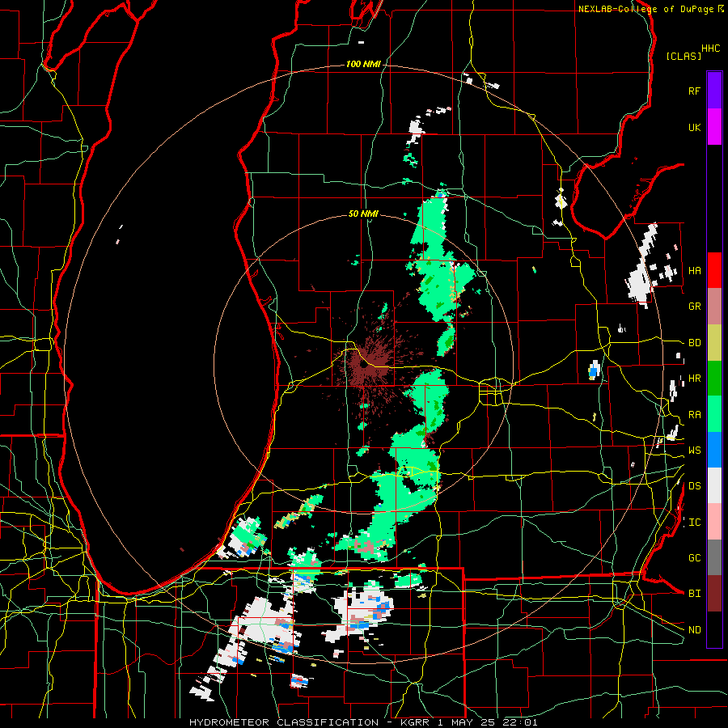The height and width of the screenshot is (728, 728).
Task: Click the 'ND' legend label text
Action: (x=694, y=630)
